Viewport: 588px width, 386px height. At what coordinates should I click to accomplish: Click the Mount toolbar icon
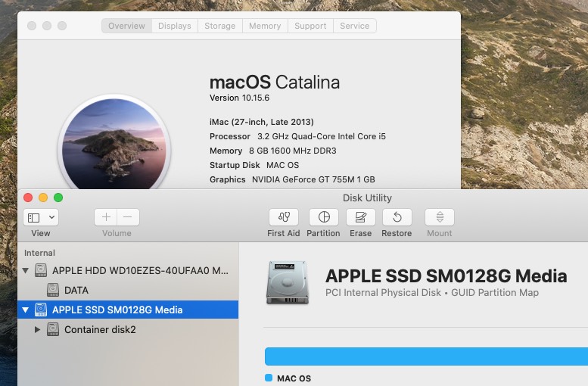[x=440, y=217]
